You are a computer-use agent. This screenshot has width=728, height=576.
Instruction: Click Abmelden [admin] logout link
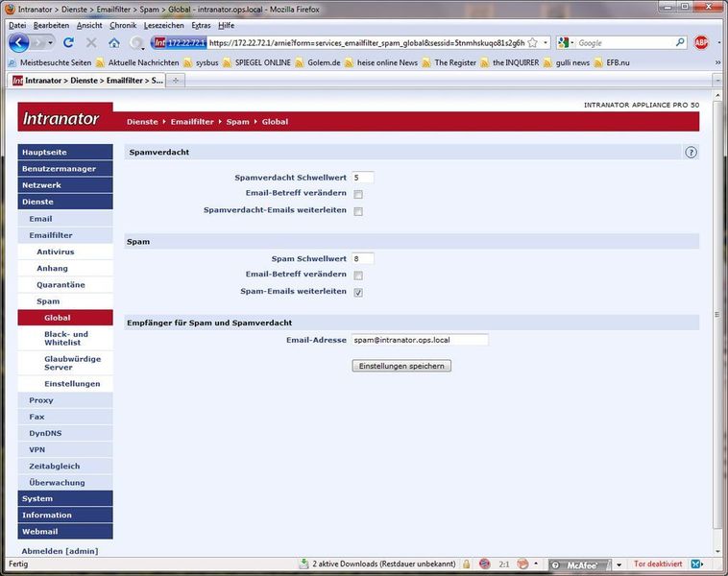(60, 551)
